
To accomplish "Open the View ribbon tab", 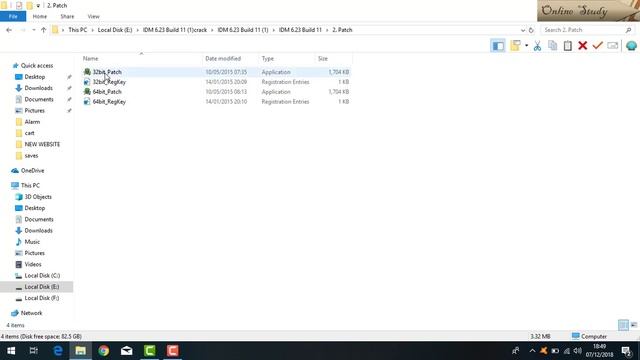I will click(x=93, y=16).
